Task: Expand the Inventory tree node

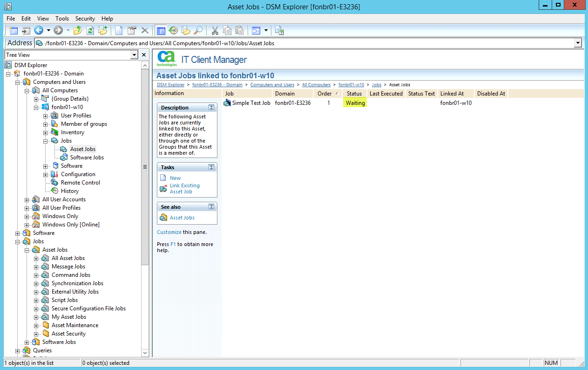Action: coord(46,132)
